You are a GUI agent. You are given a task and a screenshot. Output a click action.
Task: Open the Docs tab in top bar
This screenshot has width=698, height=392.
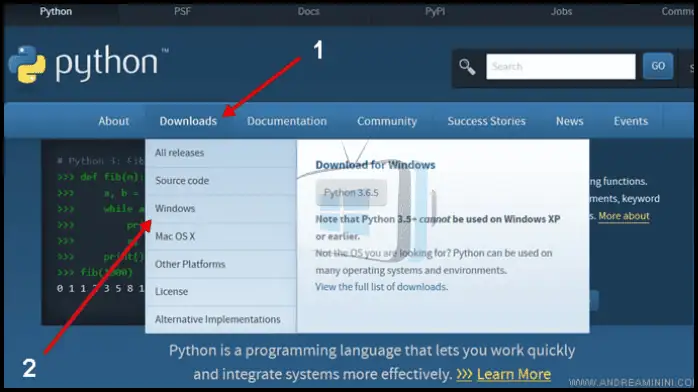(x=308, y=12)
